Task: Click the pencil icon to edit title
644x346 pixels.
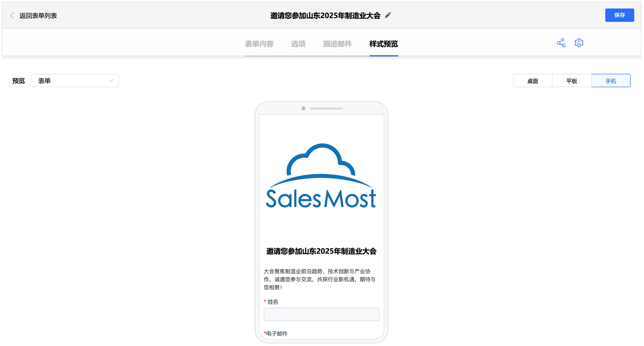Action: pos(388,15)
